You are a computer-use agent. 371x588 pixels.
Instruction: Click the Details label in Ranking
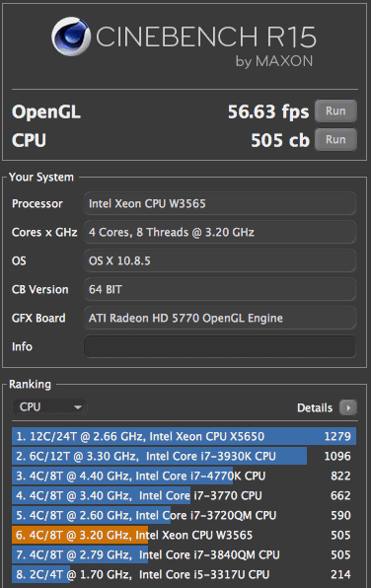(315, 407)
